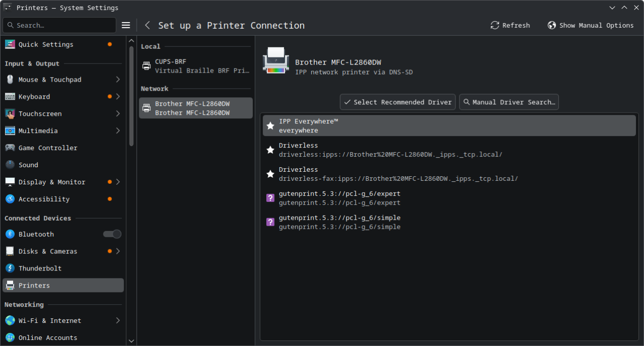The image size is (644, 346).
Task: Select gutenprint pcl-g_6/simple question icon
Action: tap(270, 223)
